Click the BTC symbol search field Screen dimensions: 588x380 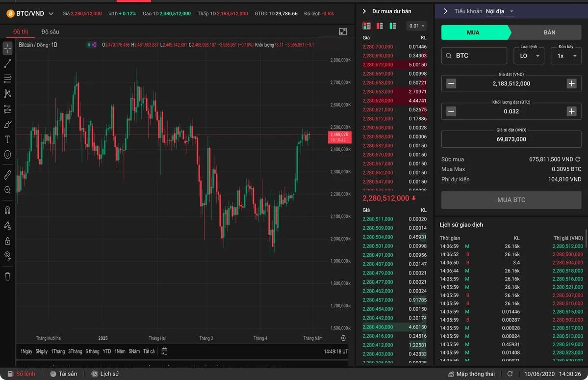pos(474,55)
